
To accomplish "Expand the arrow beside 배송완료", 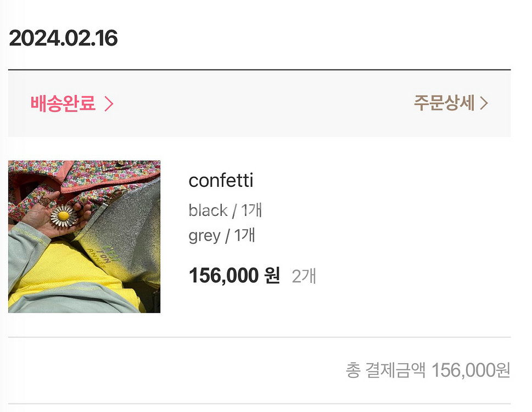I will (x=109, y=104).
